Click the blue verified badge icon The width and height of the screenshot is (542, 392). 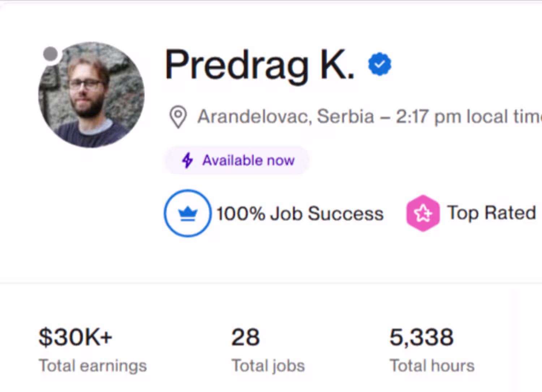(x=379, y=64)
